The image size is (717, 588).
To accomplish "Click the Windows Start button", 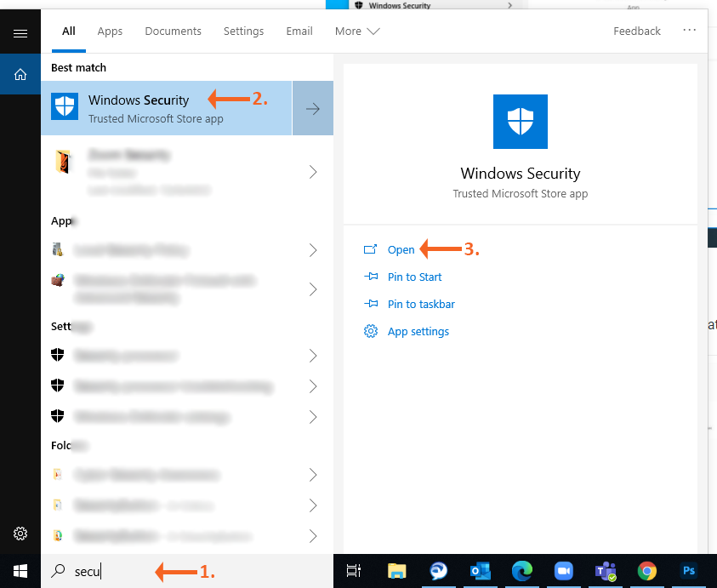I will pyautogui.click(x=20, y=571).
